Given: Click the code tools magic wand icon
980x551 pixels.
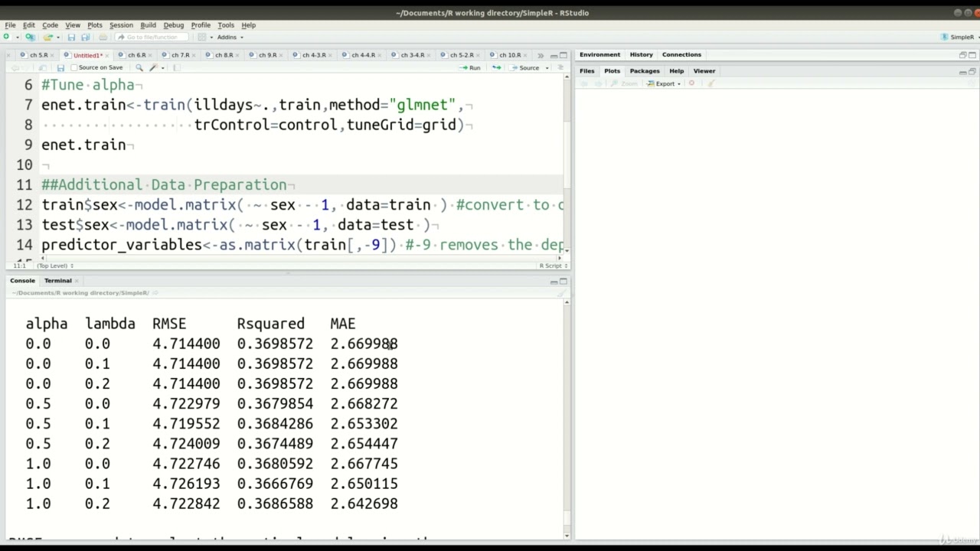Looking at the screenshot, I should pos(153,67).
